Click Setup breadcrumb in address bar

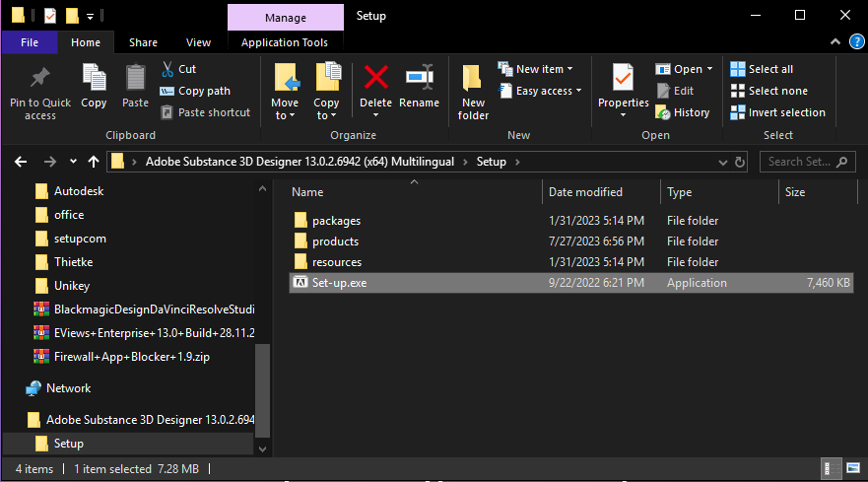(x=491, y=162)
